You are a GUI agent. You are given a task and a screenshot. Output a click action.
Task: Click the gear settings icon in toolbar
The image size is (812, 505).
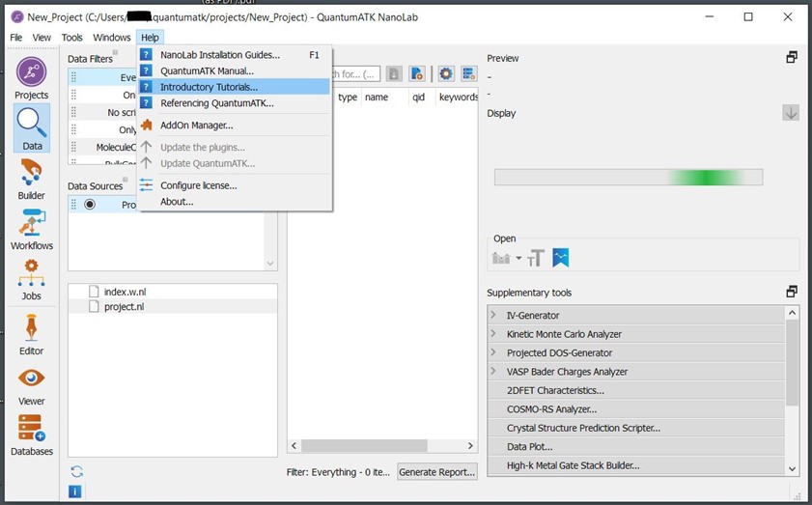tap(446, 73)
